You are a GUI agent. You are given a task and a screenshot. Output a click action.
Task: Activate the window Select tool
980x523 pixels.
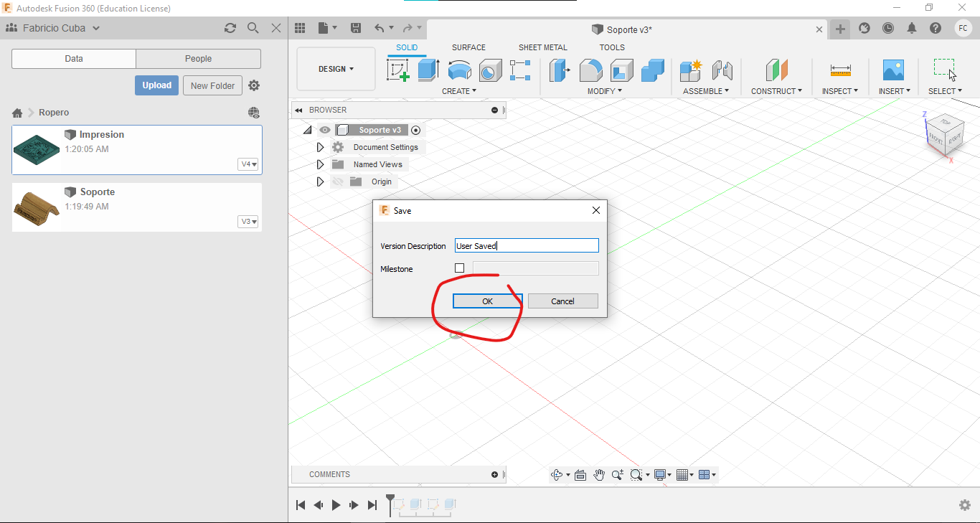coord(945,70)
